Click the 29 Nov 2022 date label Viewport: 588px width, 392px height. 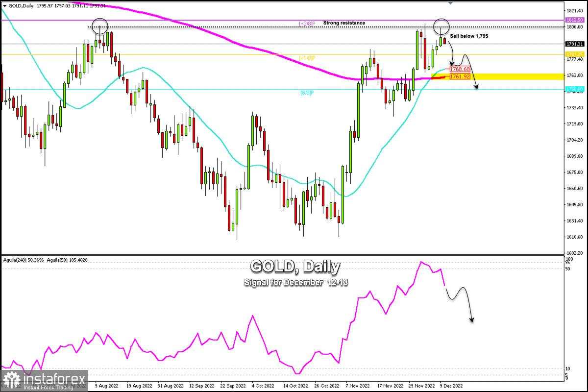click(421, 387)
